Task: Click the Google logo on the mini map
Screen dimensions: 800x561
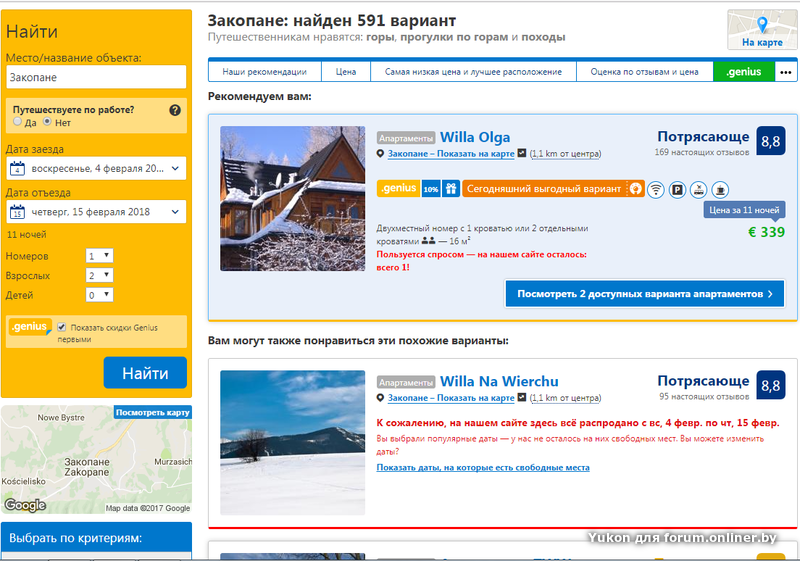Action: pyautogui.click(x=25, y=505)
